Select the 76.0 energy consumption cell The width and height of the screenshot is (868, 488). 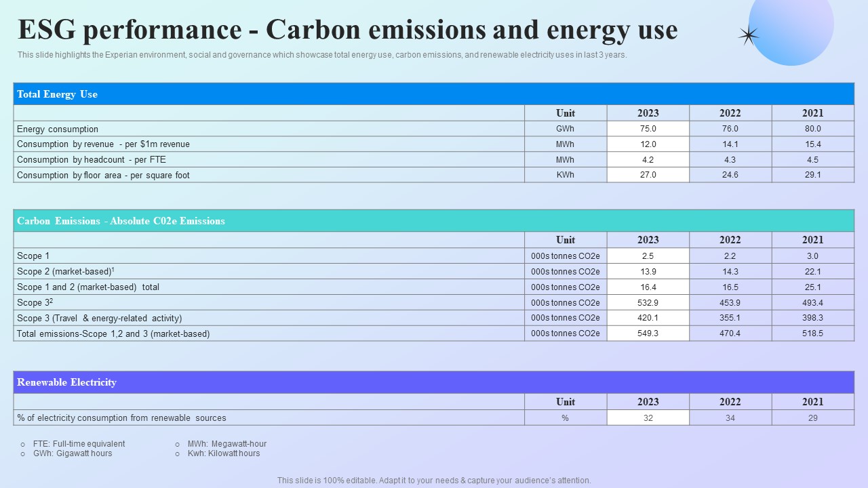(730, 129)
